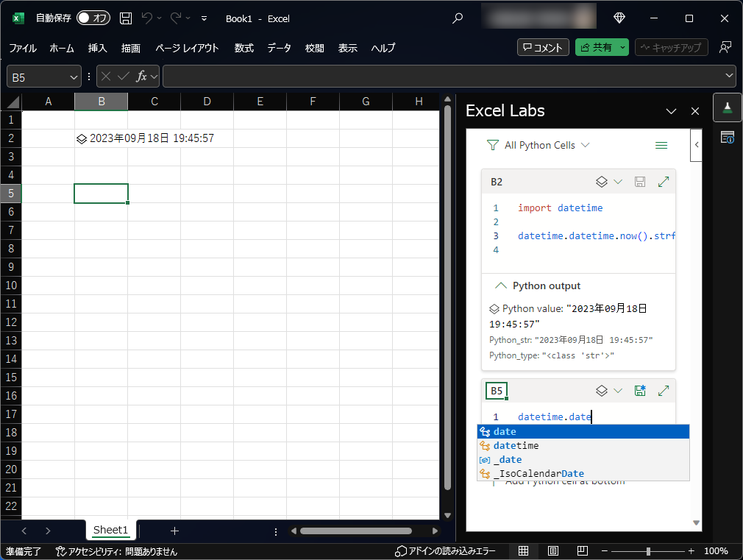The image size is (743, 560).
Task: Click the Insert Function fx icon
Action: (142, 76)
